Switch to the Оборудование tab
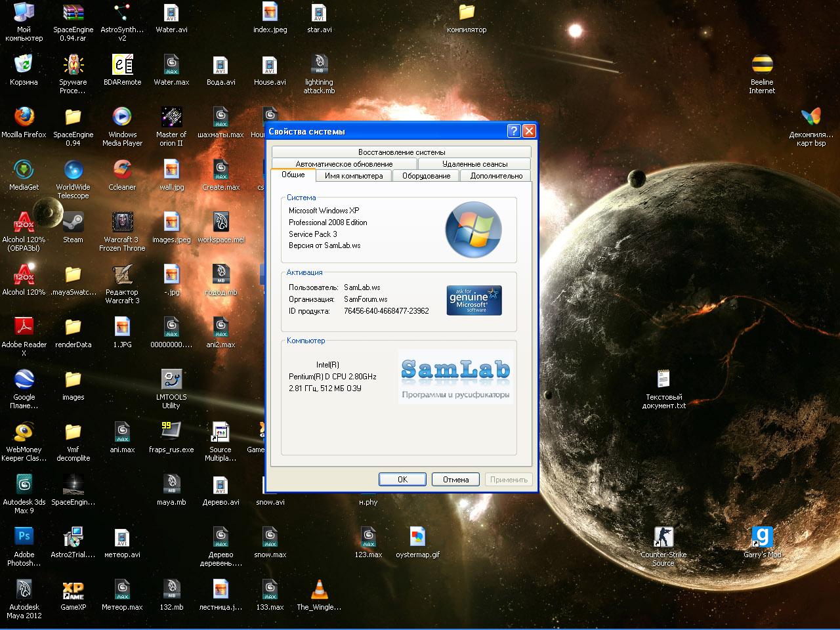 click(426, 176)
